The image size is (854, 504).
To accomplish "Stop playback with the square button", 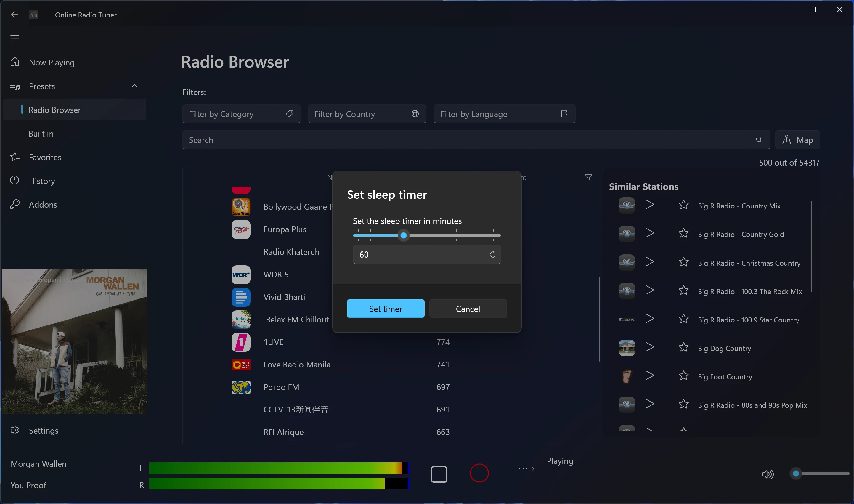I will click(x=439, y=474).
